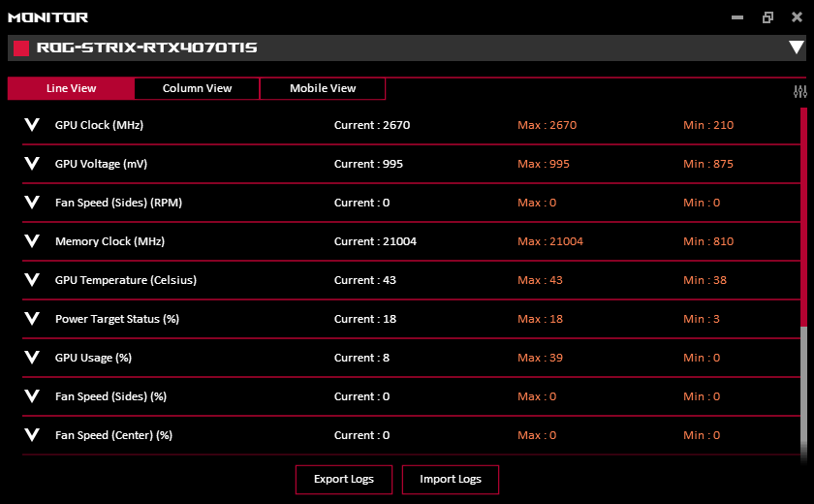Expand the Fan Speed (Center) (%) chevron

[32, 434]
